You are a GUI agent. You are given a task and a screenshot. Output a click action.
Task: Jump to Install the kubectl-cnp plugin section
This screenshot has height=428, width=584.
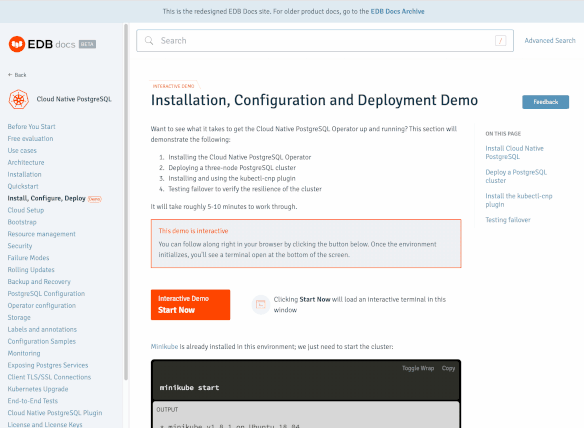coord(518,200)
